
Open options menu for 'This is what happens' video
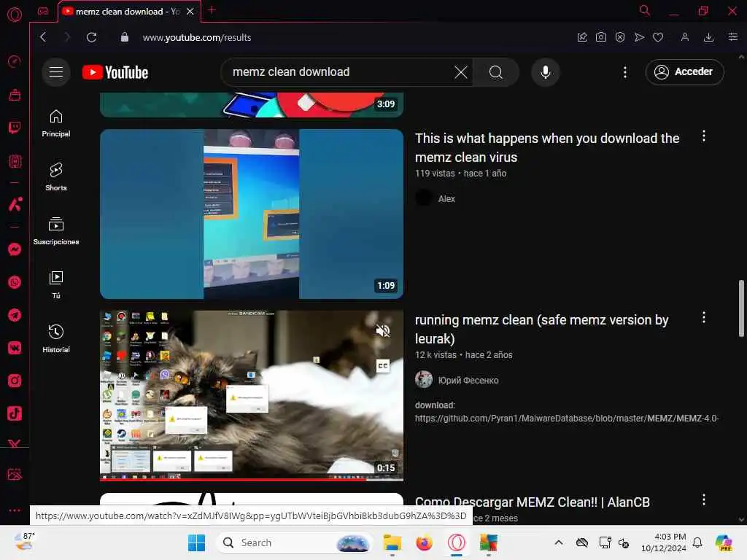coord(704,136)
